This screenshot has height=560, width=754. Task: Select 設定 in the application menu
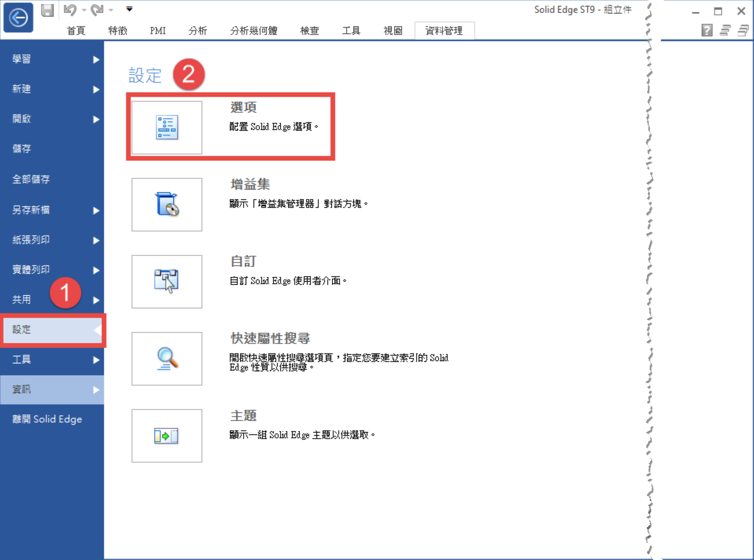52,330
